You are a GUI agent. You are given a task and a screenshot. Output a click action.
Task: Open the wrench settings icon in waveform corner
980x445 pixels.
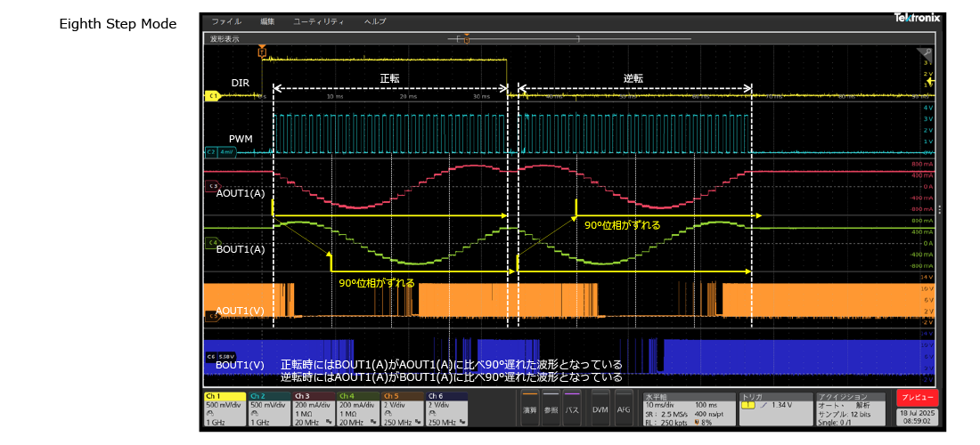pyautogui.click(x=927, y=53)
